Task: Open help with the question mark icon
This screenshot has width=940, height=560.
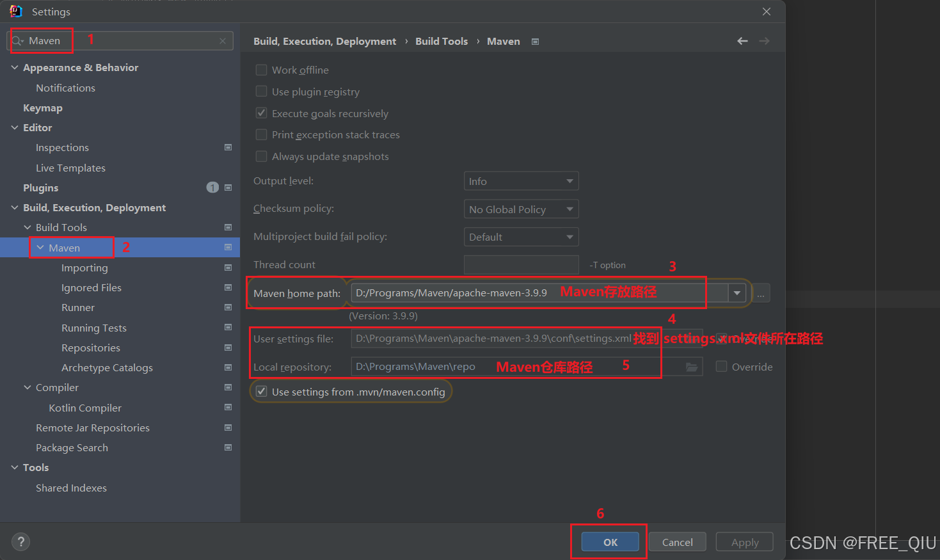Action: [x=20, y=542]
